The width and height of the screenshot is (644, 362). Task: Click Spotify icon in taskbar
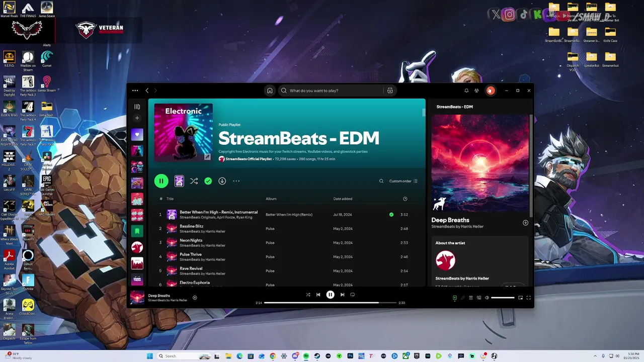tap(306, 356)
